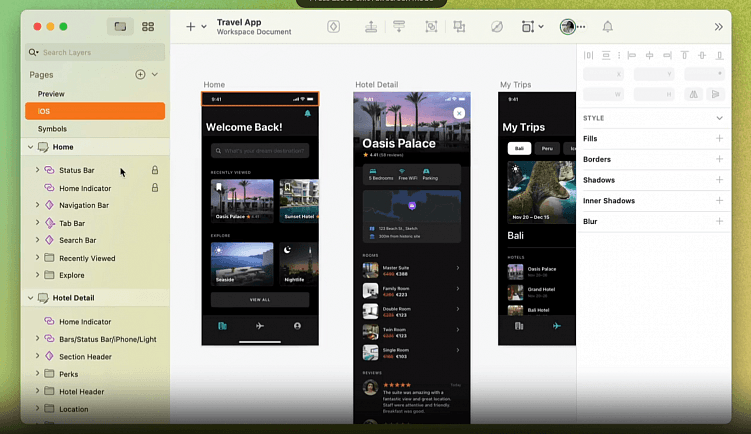Screen dimensions: 751x434
Task: Click the Create Symbol toolbar icon
Action: [x=334, y=26]
